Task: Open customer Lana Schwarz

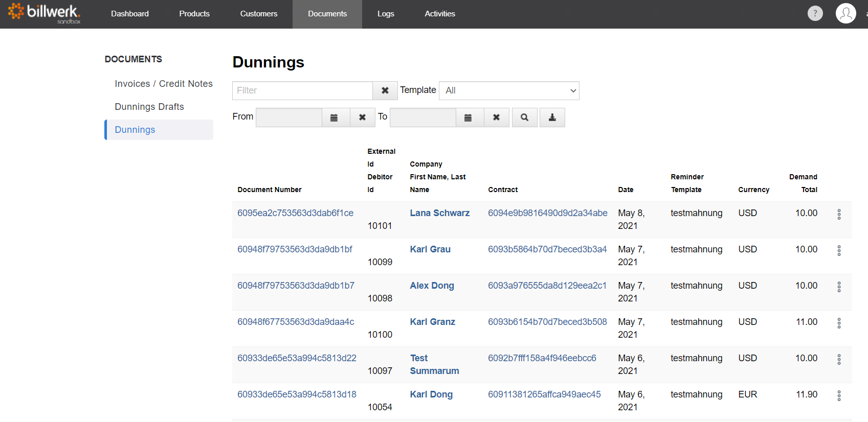Action: click(x=439, y=213)
